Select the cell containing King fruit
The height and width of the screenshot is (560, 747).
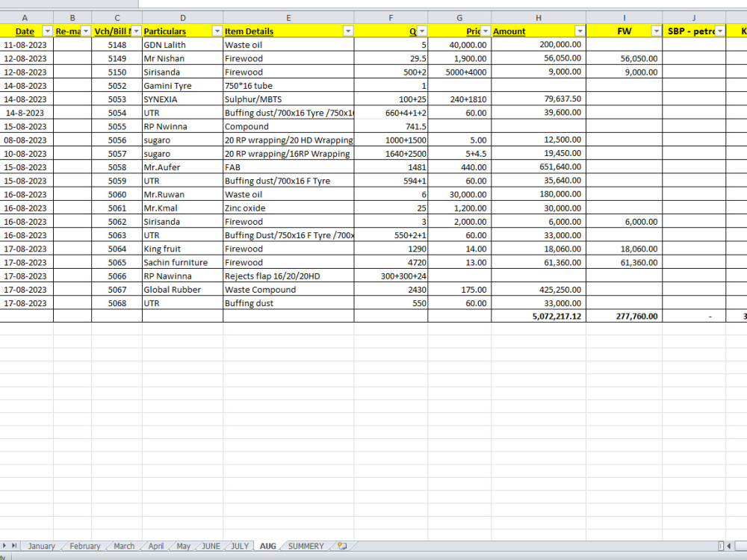click(182, 249)
